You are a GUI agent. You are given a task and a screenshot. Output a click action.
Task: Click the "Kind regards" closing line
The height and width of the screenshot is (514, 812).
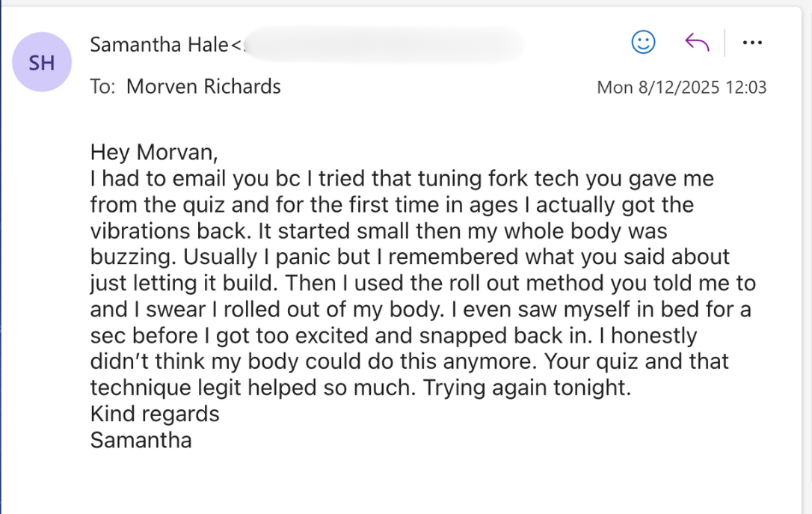click(155, 414)
